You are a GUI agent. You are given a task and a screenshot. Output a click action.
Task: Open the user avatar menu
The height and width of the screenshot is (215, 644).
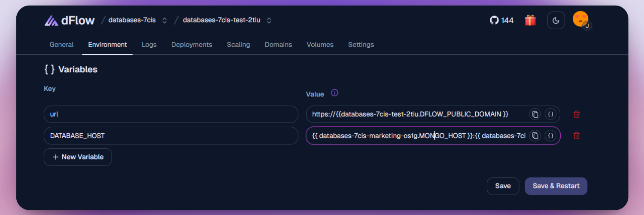pyautogui.click(x=581, y=20)
